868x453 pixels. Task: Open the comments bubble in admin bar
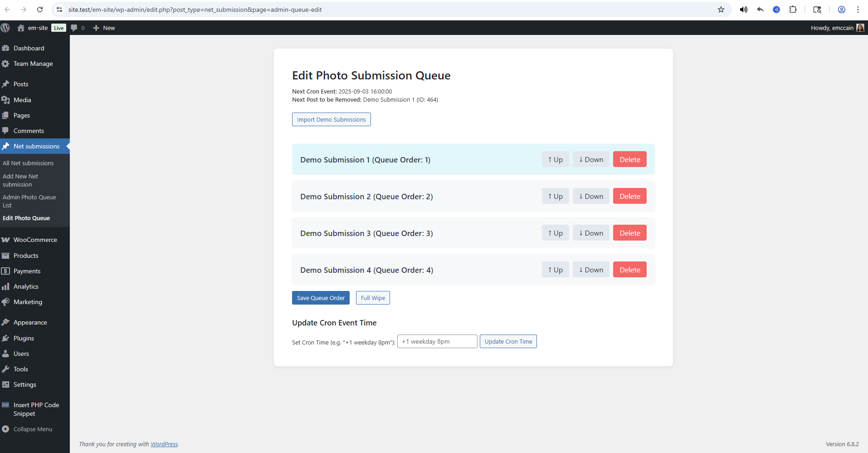[x=74, y=28]
